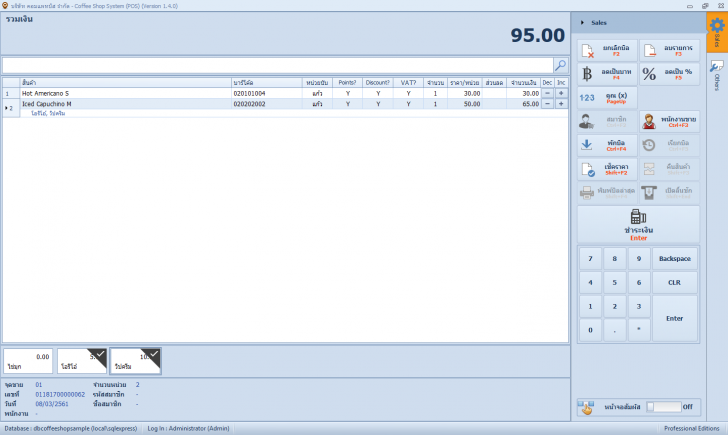Viewport: 728px width, 435px height.
Task: Open payment with the cash register Enter button
Action: pyautogui.click(x=638, y=225)
